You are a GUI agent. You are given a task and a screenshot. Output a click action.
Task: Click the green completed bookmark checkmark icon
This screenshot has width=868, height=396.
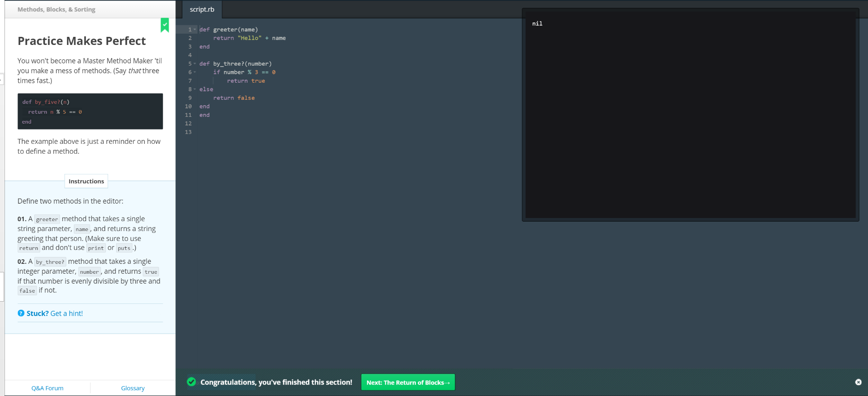[165, 25]
